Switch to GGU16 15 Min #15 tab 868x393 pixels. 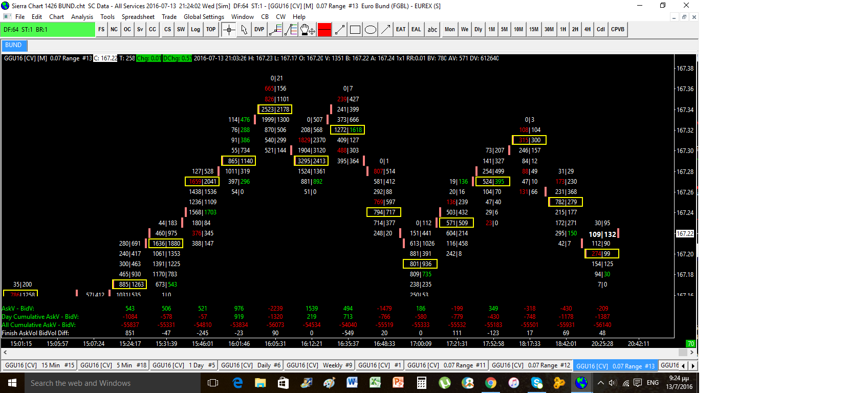39,365
